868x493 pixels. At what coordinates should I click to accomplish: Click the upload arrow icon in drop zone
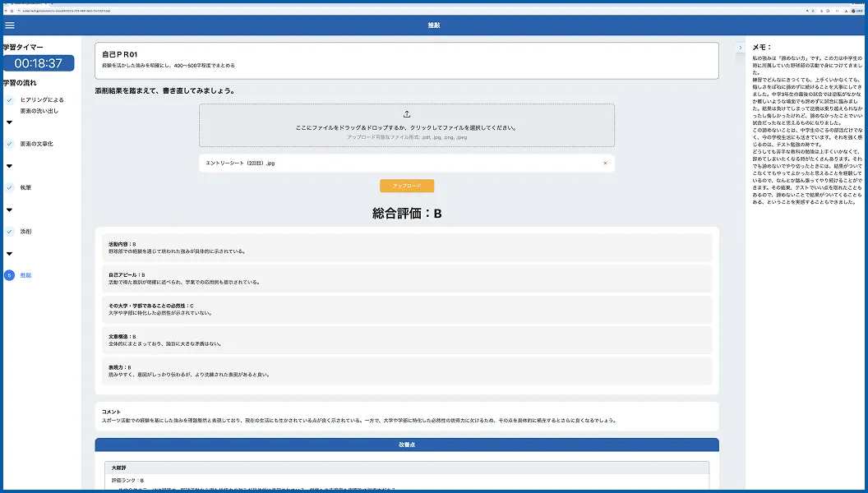(x=407, y=114)
